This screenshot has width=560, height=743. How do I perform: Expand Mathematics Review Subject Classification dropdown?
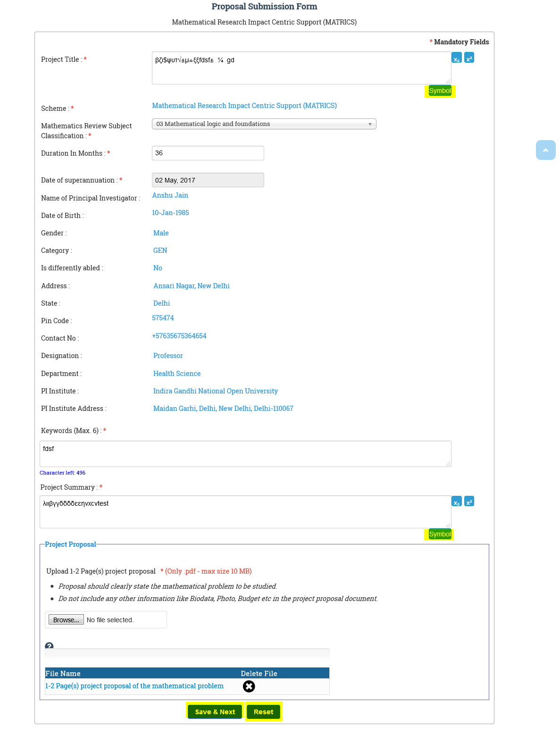pos(264,124)
